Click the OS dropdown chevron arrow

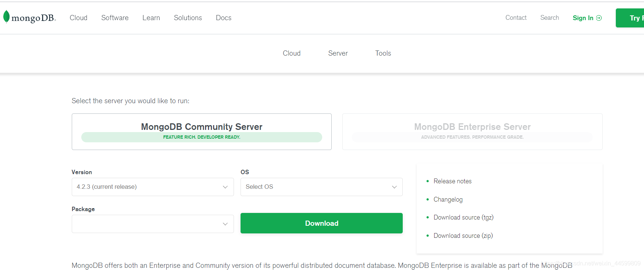pyautogui.click(x=394, y=187)
